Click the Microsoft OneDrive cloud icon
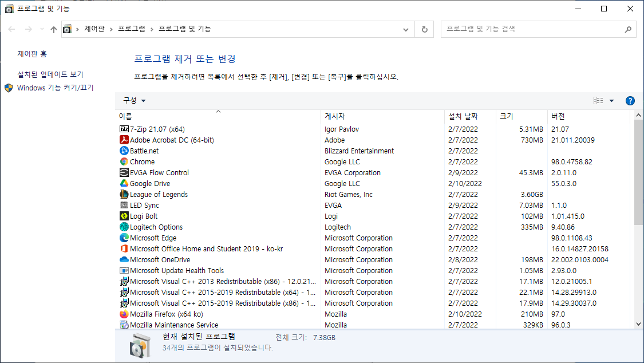This screenshot has width=644, height=363. [124, 259]
